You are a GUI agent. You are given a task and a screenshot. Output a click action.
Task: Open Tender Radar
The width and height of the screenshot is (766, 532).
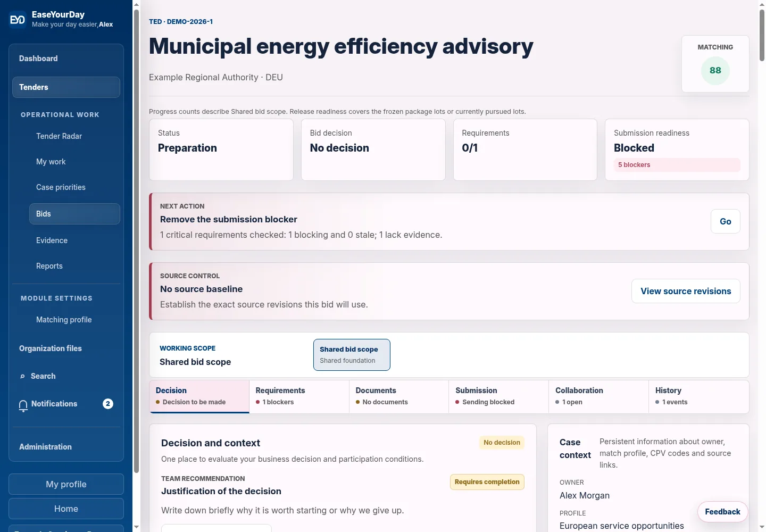[x=74, y=136]
